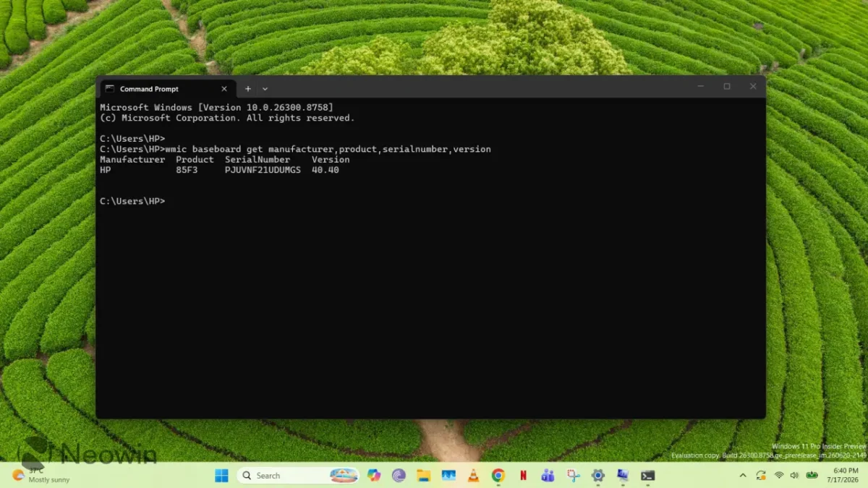Image resolution: width=868 pixels, height=488 pixels.
Task: Click the Terminal icon in the taskbar
Action: 648,475
